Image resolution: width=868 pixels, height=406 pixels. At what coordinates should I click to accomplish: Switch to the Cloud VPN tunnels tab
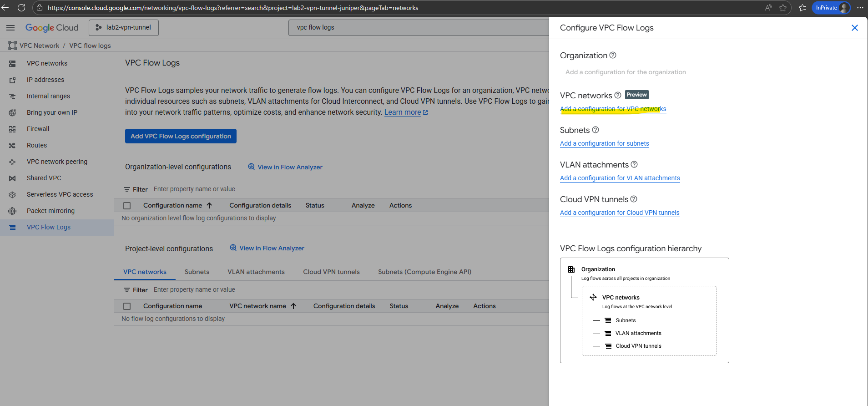coord(331,272)
